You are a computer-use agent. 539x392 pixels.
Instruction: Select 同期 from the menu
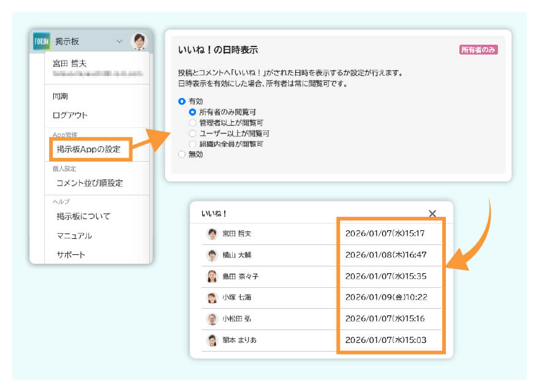pyautogui.click(x=60, y=96)
